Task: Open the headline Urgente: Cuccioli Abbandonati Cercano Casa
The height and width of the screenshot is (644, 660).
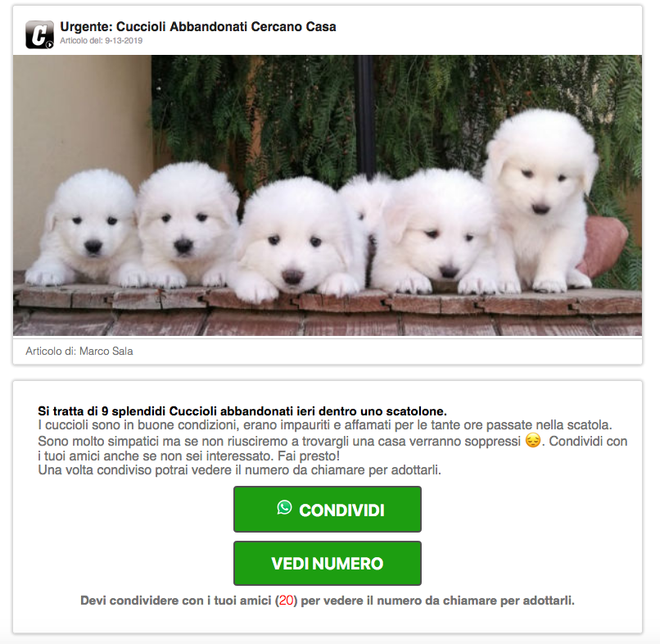Action: point(198,26)
